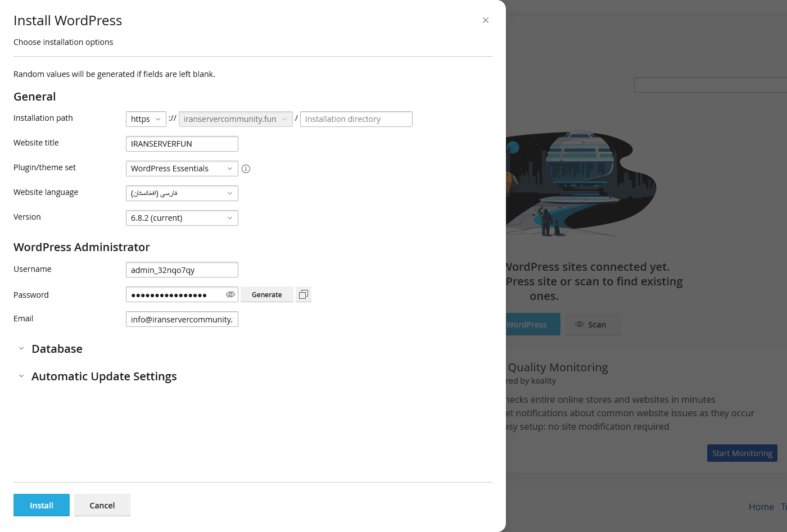Open the 6.8.2 (current) version dropdown
This screenshot has height=532, width=787.
click(182, 218)
